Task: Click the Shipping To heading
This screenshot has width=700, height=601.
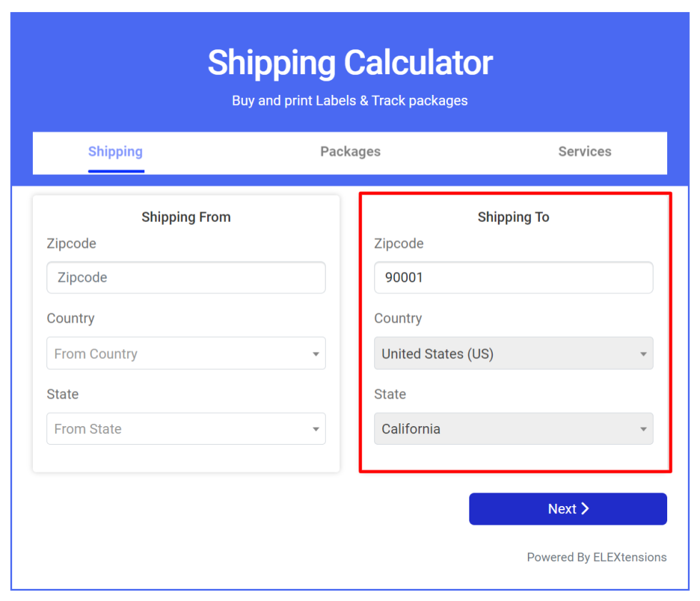Action: [x=514, y=217]
